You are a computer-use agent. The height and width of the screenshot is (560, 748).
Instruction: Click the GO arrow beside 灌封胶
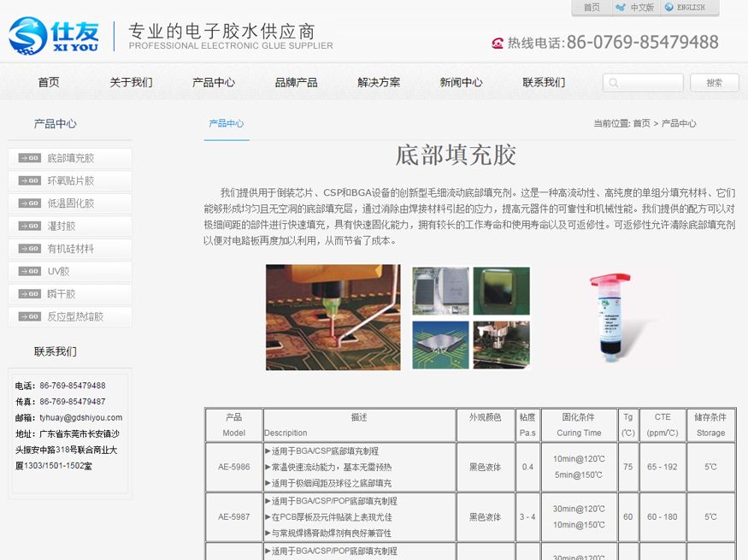[x=30, y=226]
